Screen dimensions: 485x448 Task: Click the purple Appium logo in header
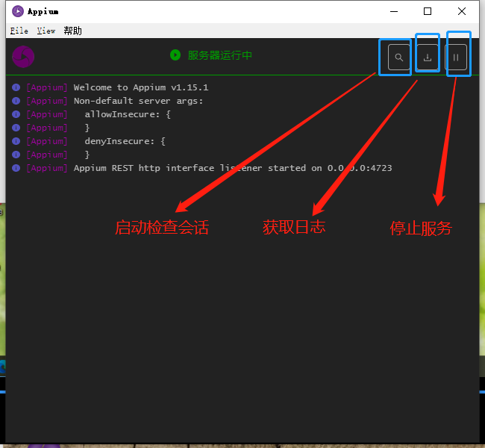(x=23, y=57)
